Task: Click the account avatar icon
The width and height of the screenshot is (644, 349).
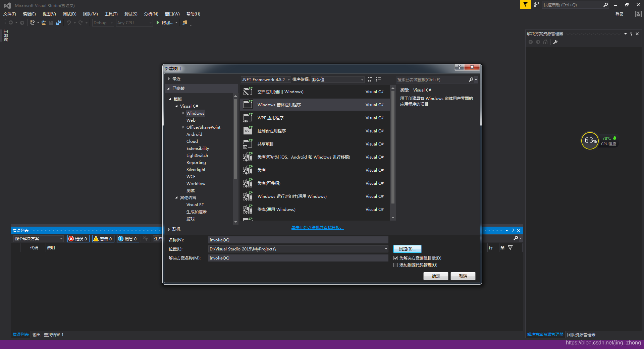Action: pyautogui.click(x=638, y=14)
